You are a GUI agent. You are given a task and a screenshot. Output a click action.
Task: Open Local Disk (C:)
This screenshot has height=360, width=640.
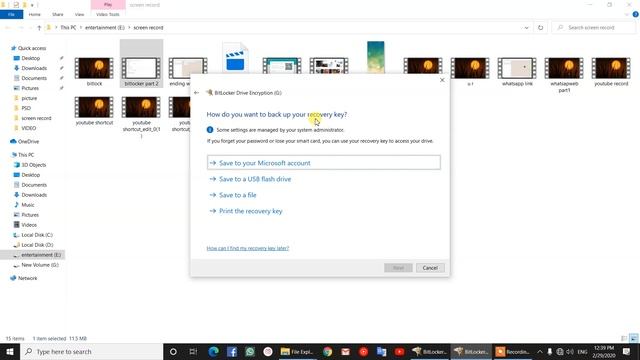(36, 235)
